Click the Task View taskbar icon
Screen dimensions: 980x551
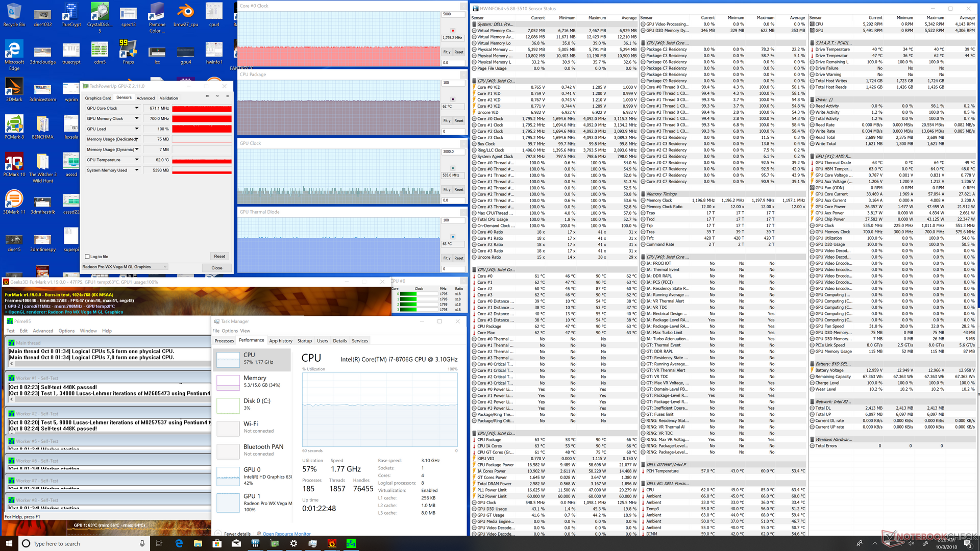tap(159, 543)
